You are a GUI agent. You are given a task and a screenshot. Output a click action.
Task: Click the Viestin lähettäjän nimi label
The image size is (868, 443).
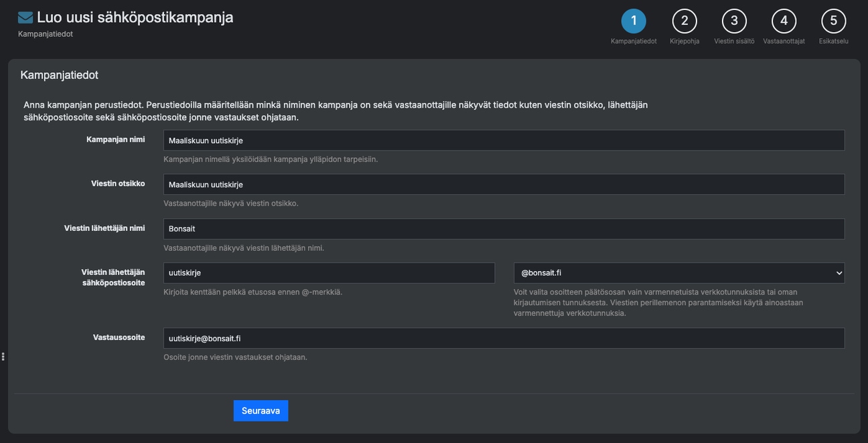pyautogui.click(x=104, y=228)
